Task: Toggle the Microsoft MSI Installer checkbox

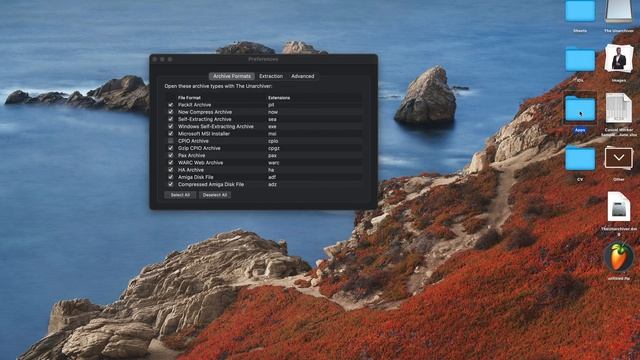Action: click(x=171, y=133)
